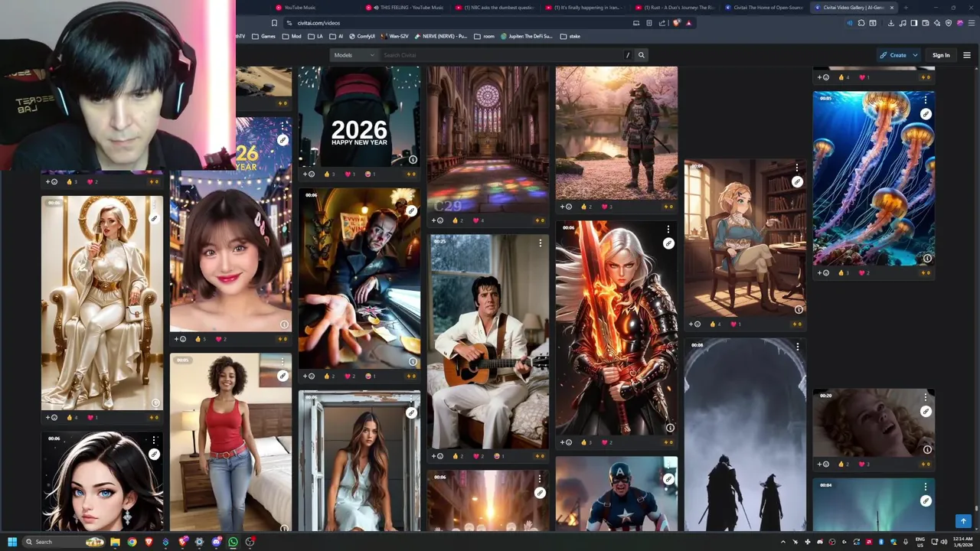This screenshot has height=551, width=980.
Task: Bookmark this page in the address bar
Action: 274,23
